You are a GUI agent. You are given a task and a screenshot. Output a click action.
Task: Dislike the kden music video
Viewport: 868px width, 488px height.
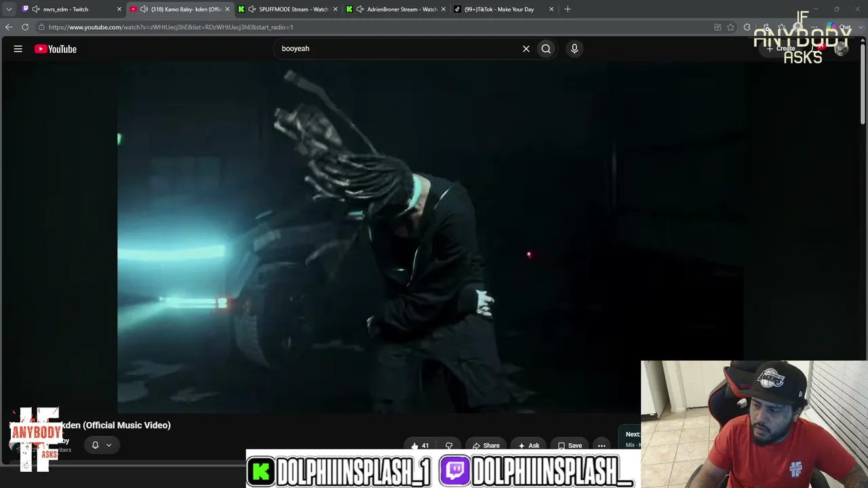449,445
